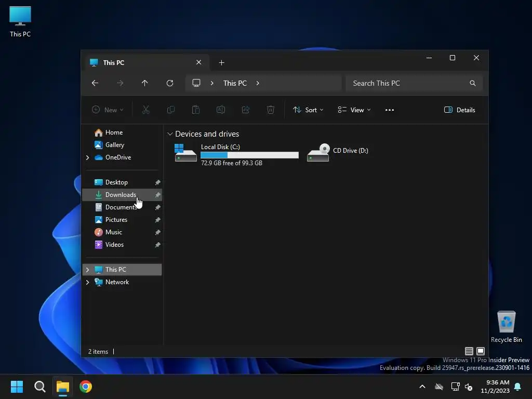This screenshot has height=399, width=532.
Task: Refresh the This PC view
Action: 170,83
